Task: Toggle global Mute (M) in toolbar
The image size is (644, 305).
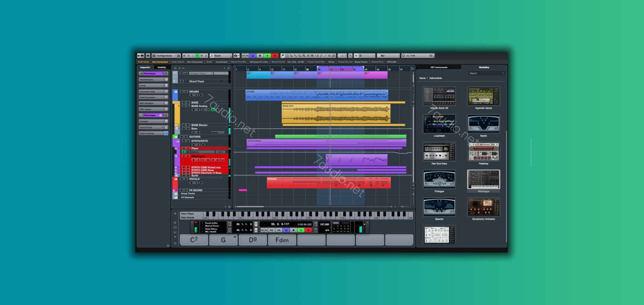Action: coord(184,56)
